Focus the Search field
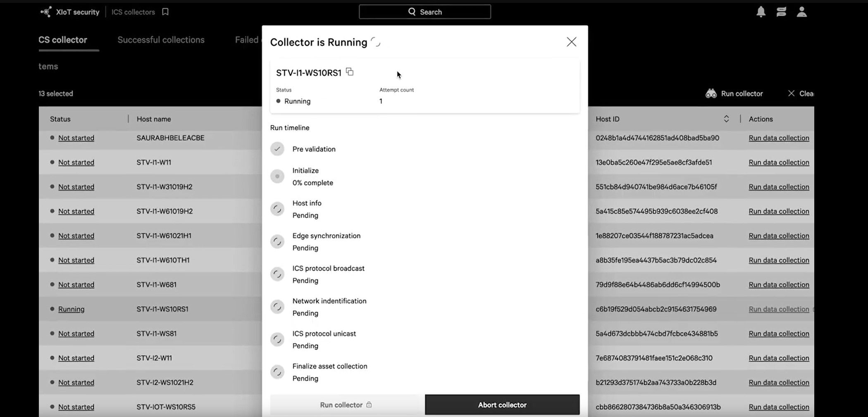 click(425, 12)
